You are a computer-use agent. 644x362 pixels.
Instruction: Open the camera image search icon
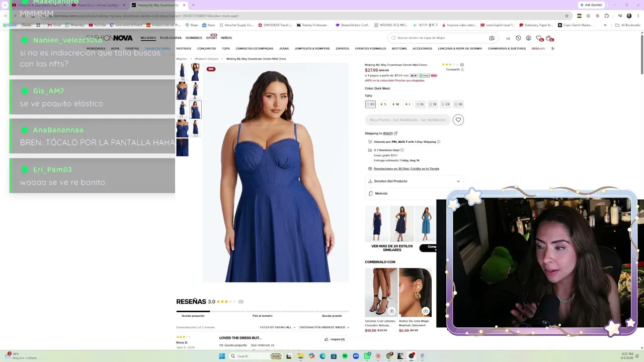[492, 38]
